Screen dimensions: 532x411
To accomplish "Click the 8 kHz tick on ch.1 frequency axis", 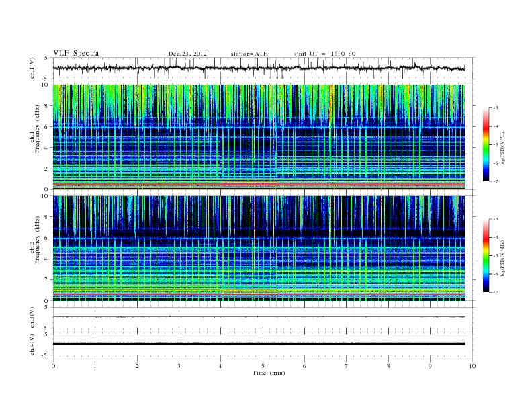I will pos(46,106).
